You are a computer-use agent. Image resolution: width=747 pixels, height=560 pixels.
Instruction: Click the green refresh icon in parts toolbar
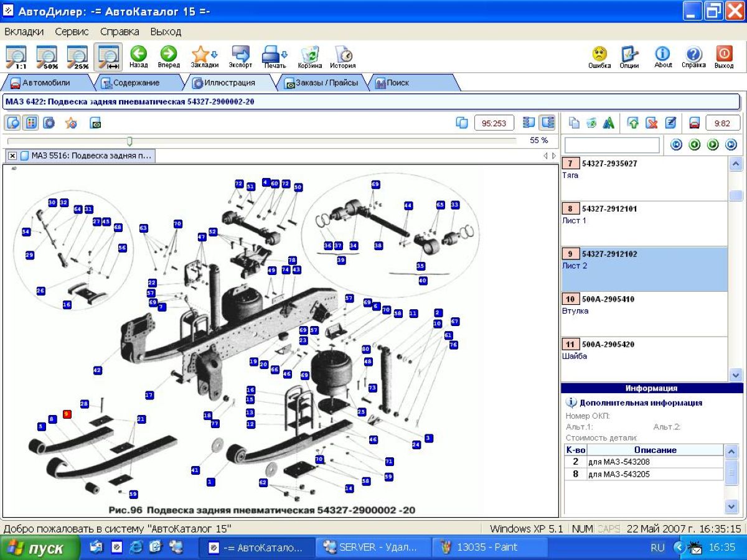click(x=591, y=123)
